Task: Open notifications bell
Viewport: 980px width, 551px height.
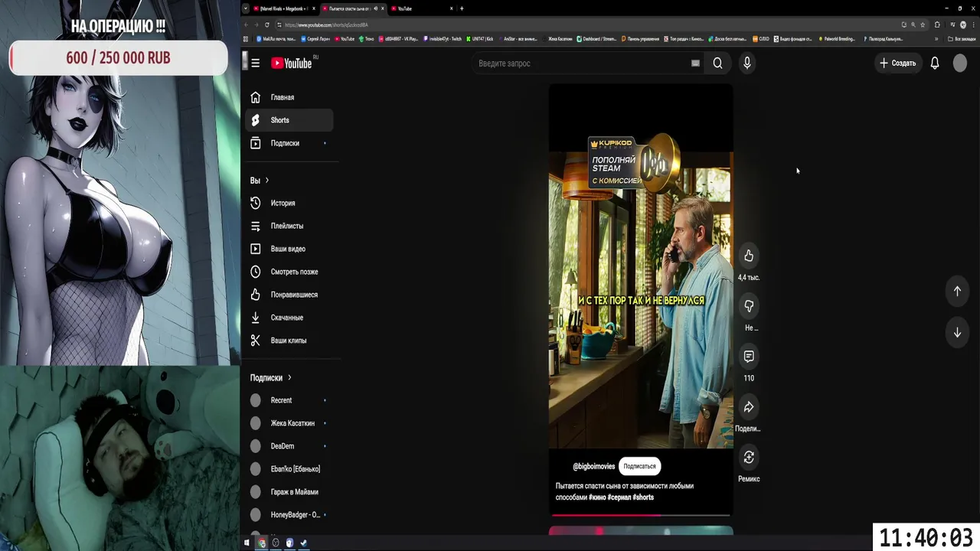Action: (935, 64)
